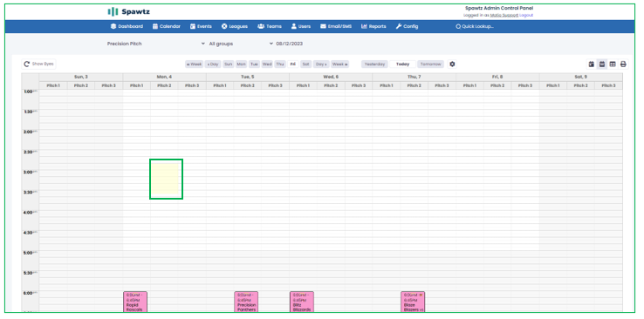Click the Thu, 7 day header
Viewport: 644px width, 319px height.
(x=414, y=77)
